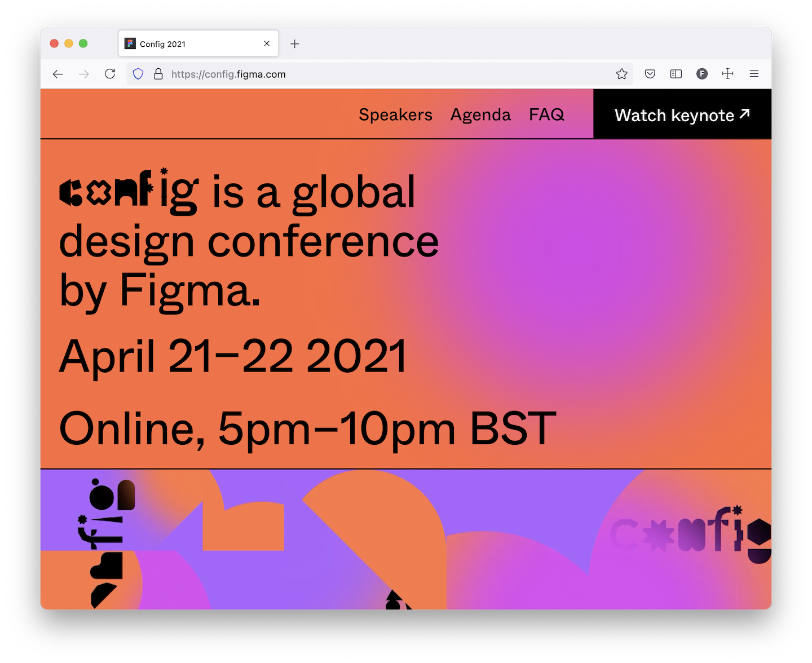Bookmark this page with the star icon

click(x=621, y=74)
